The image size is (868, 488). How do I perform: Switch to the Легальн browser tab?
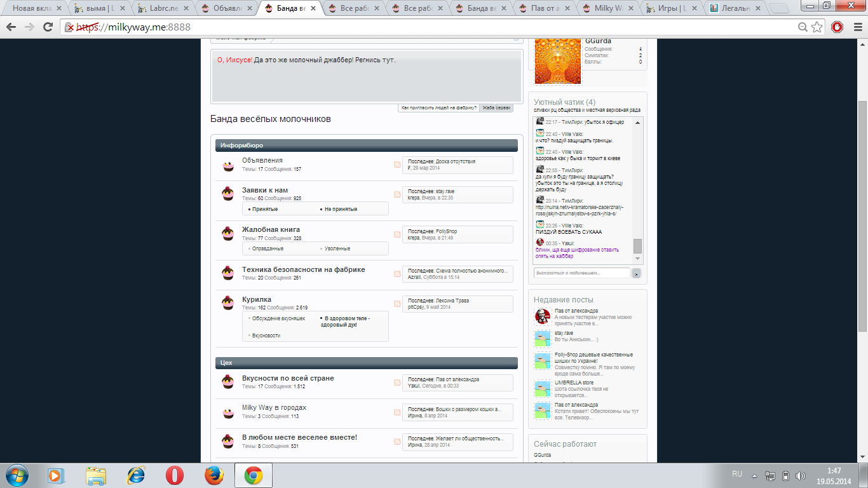(733, 8)
